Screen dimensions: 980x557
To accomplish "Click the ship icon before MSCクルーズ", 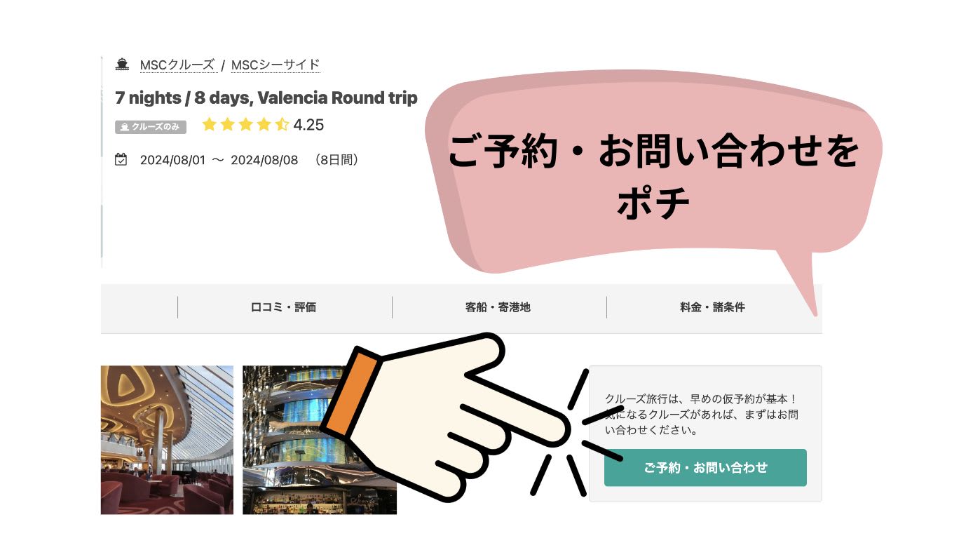I will pos(122,65).
